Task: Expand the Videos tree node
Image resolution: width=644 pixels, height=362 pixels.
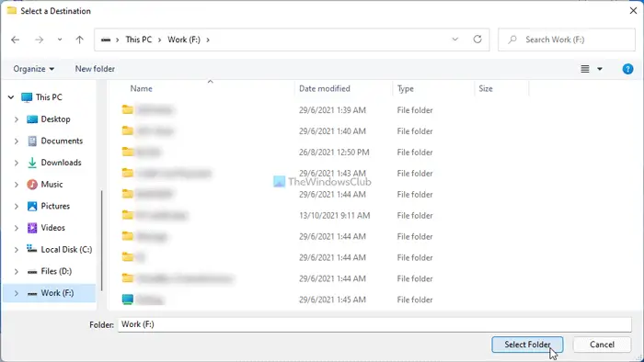Action: (x=17, y=228)
